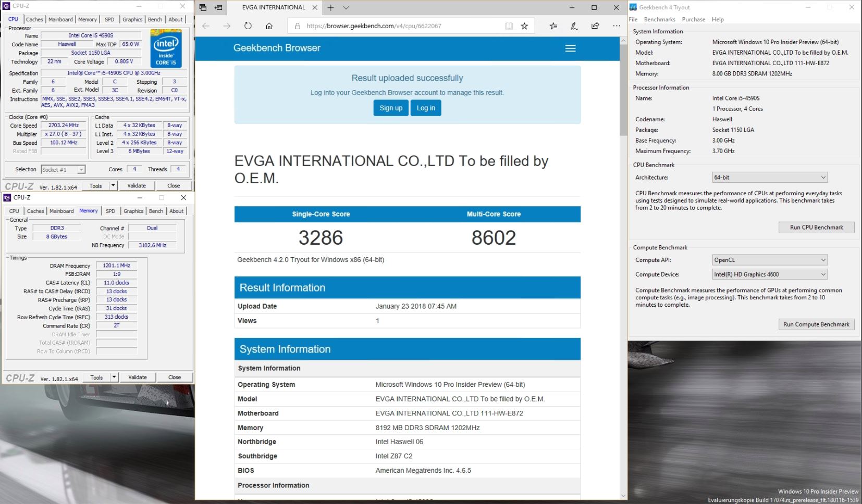Set these tabs aside icon

[219, 8]
